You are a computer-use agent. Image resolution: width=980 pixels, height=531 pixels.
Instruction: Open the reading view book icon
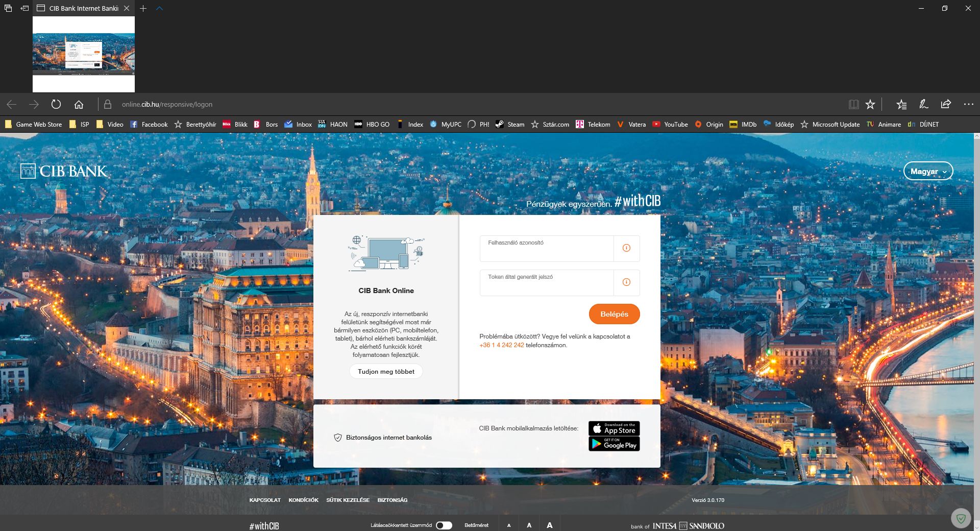[853, 104]
